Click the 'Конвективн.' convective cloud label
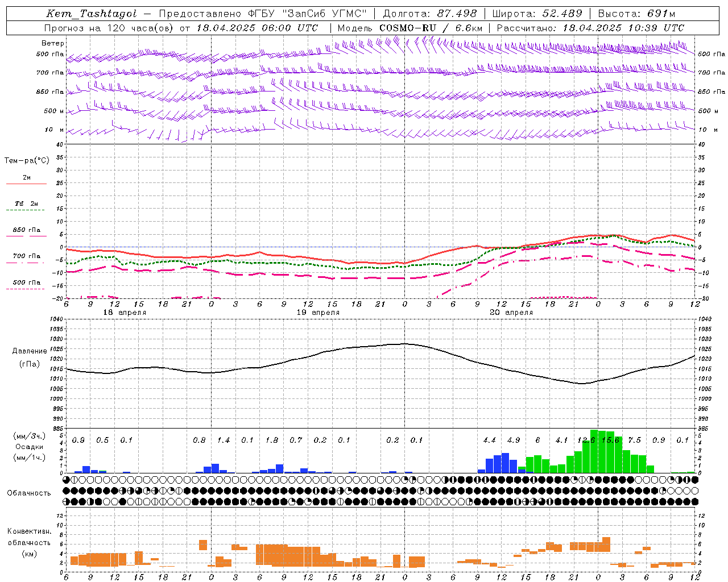The width and height of the screenshot is (728, 582). pos(30,531)
